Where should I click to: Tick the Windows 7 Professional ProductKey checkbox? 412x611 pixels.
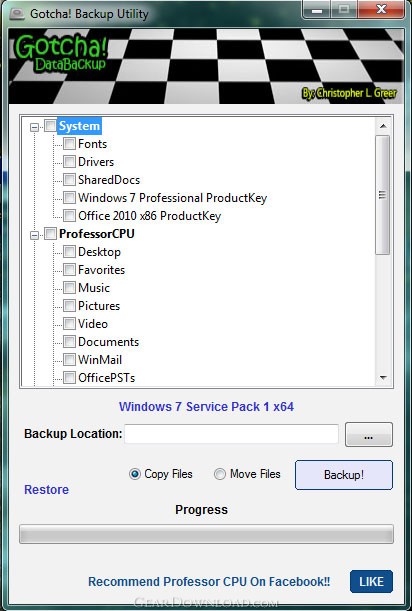tap(69, 197)
